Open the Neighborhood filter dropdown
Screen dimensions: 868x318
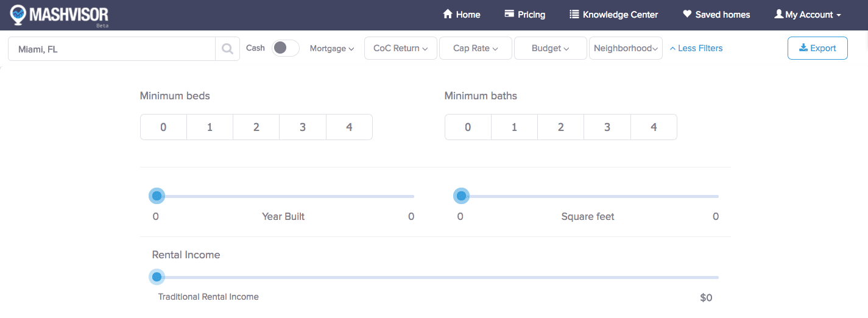(x=626, y=48)
